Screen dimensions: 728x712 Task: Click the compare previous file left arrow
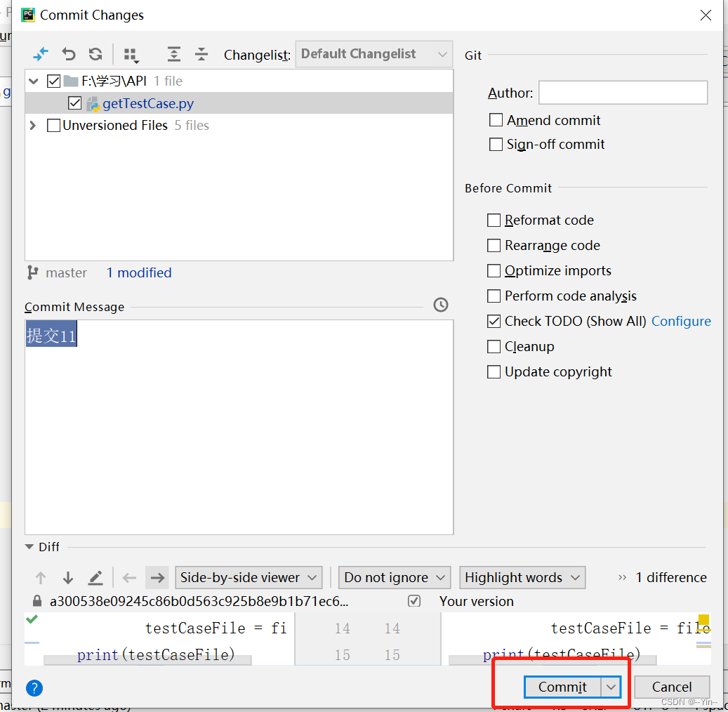(x=129, y=578)
